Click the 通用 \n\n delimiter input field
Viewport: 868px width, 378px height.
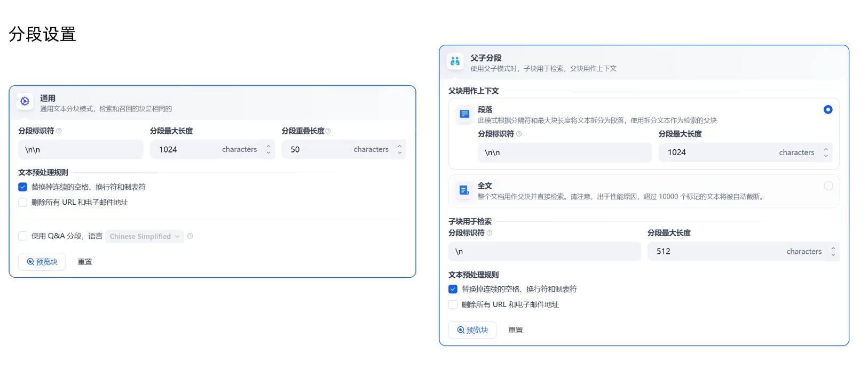[81, 150]
